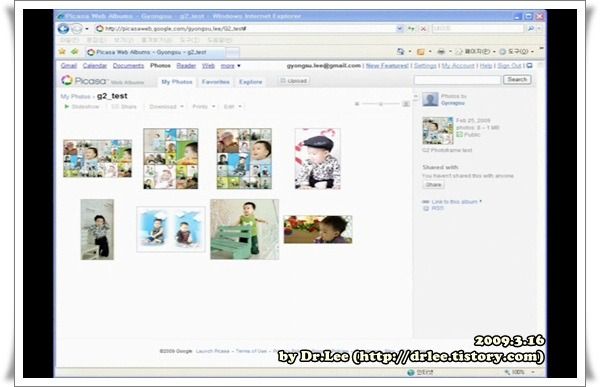The image size is (600, 387).
Task: Open the My Account link
Action: [458, 66]
